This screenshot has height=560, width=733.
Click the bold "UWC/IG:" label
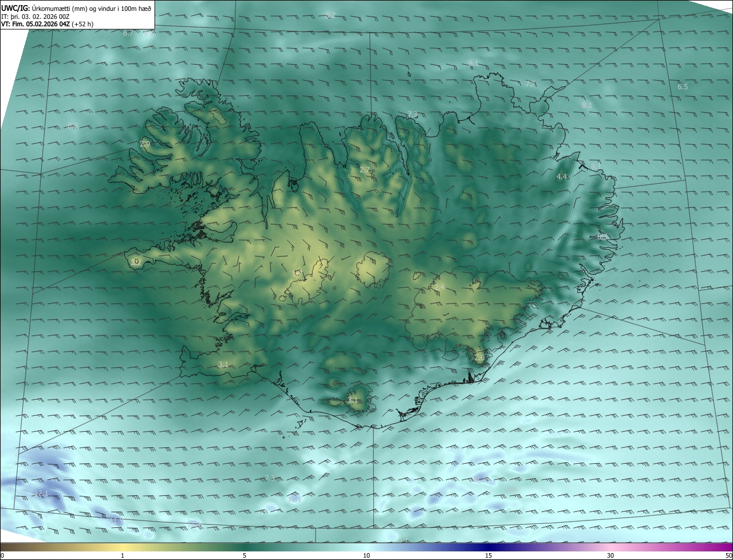[x=15, y=8]
